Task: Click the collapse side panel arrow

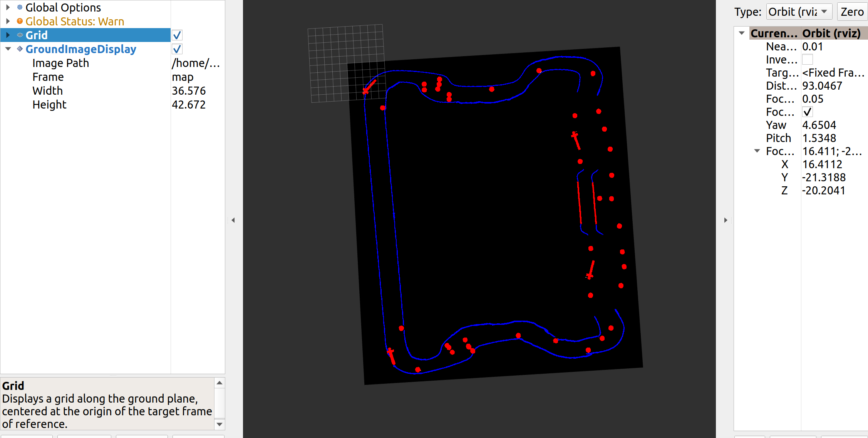Action: click(234, 220)
